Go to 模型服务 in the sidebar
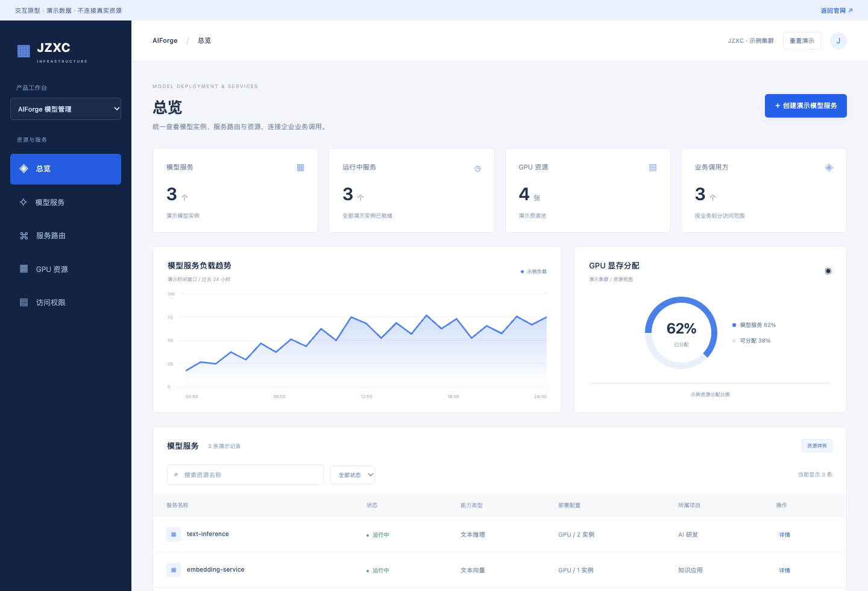 66,203
